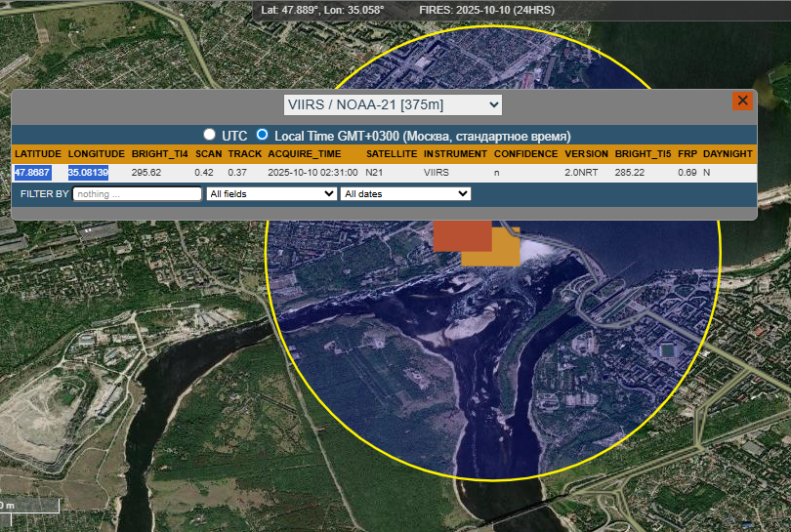Open the VIIRS / NOAA-21 satellite dropdown
The height and width of the screenshot is (532, 791).
pos(393,104)
